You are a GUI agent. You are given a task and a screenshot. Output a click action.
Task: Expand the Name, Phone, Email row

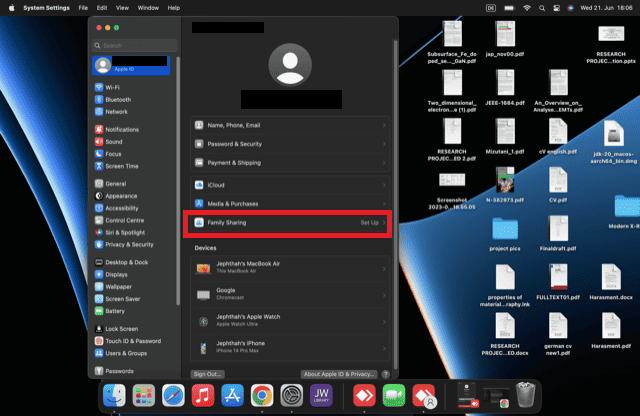290,125
